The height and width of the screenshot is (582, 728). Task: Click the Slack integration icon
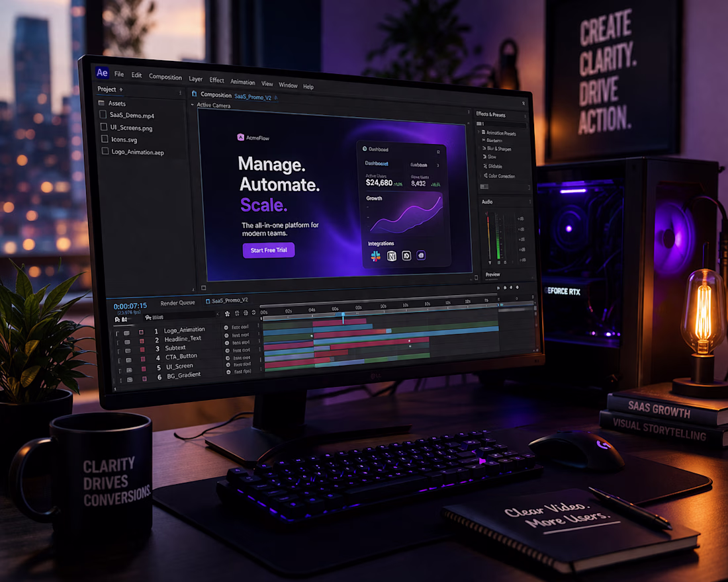pyautogui.click(x=376, y=256)
